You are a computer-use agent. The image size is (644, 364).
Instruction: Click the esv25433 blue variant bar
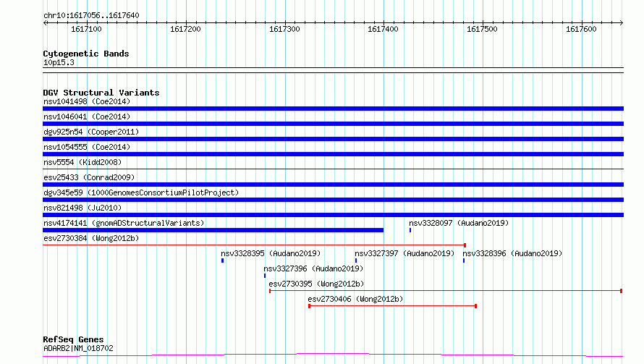[x=333, y=185]
